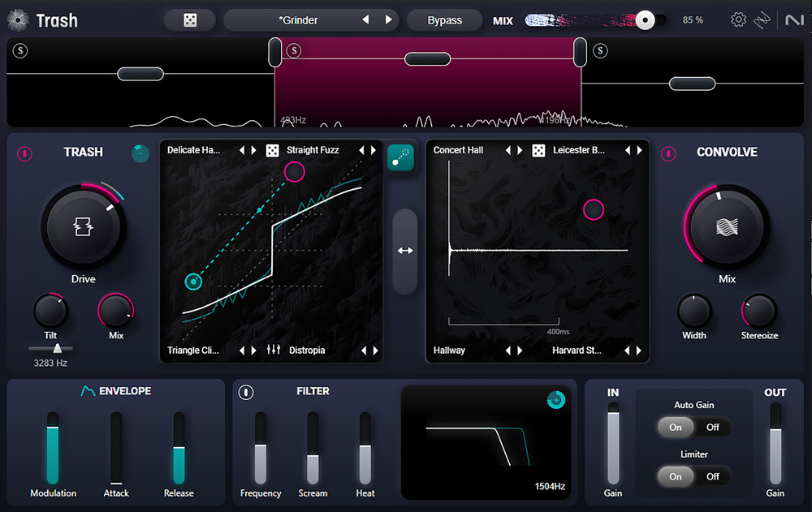The image size is (812, 512).
Task: Click previous arrow for Hallway
Action: (x=508, y=351)
